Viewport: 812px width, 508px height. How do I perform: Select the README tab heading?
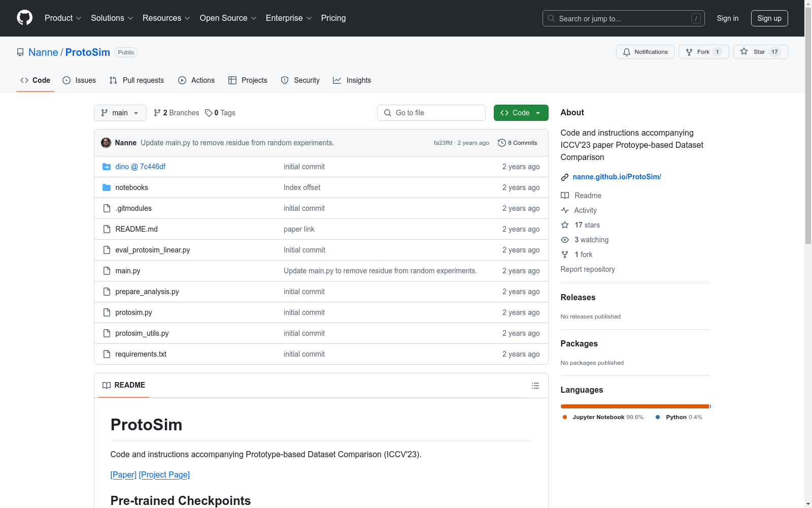(x=124, y=385)
